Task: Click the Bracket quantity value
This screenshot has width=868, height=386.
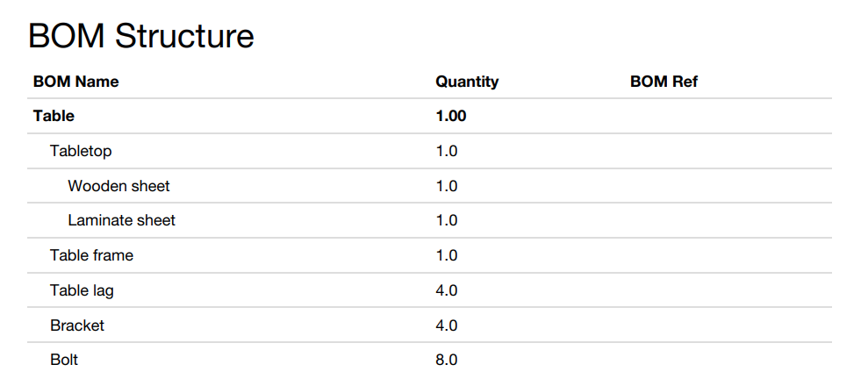Action: point(447,325)
